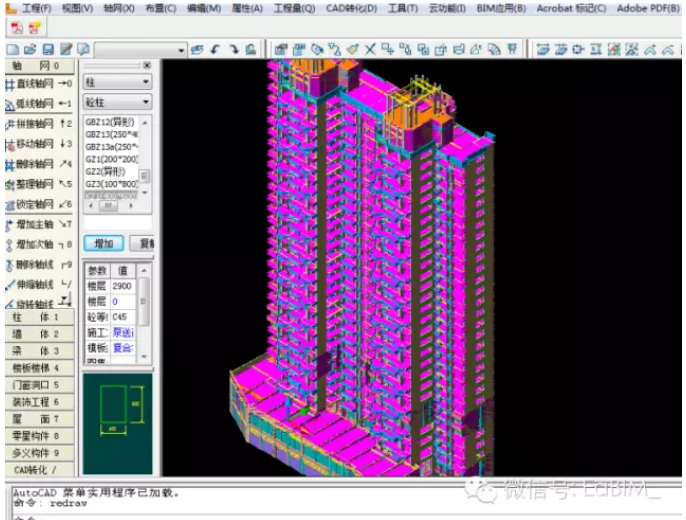
Task: Expand the 砼柱 subtype dropdown
Action: [x=116, y=102]
